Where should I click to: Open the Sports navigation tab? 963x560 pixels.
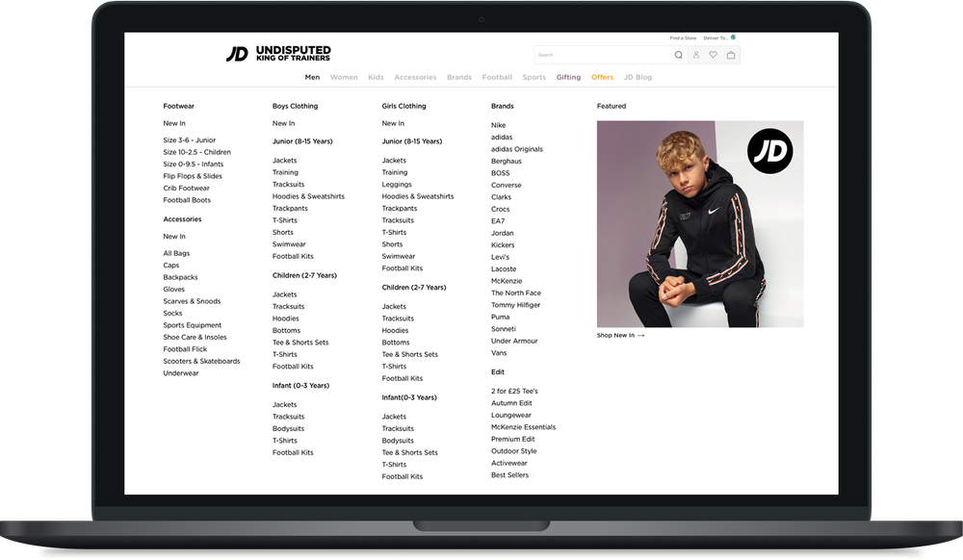coord(534,77)
